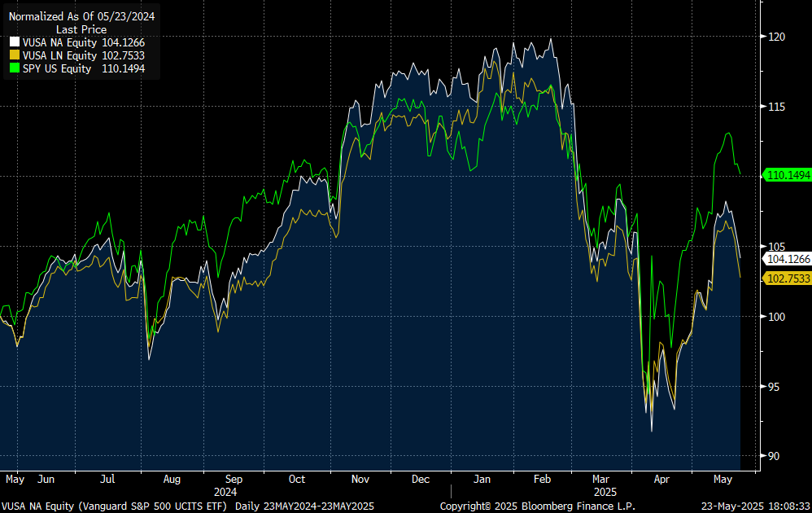Click the 'VUSA NA Equity (Vanguard S&P 500 UCITS ETF)' footer title
Viewport: 812px width, 513px height.
pos(114,506)
